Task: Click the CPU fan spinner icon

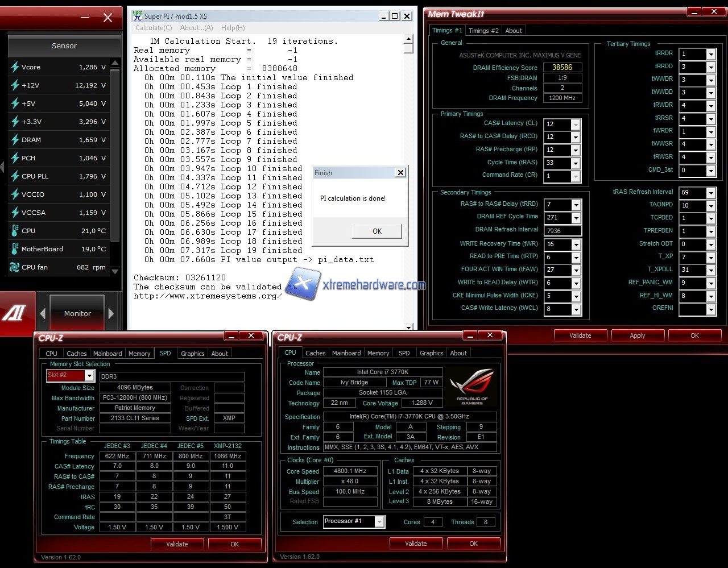Action: pos(15,267)
